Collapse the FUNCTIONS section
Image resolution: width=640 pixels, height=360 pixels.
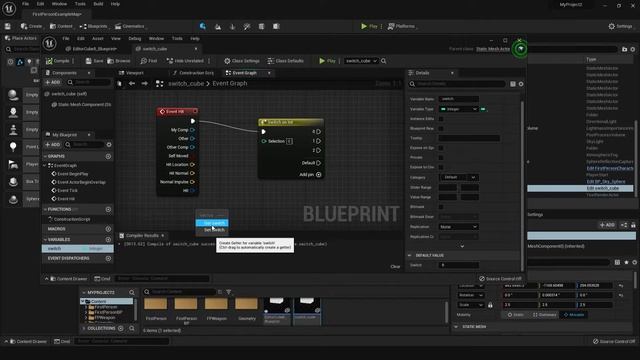click(45, 209)
